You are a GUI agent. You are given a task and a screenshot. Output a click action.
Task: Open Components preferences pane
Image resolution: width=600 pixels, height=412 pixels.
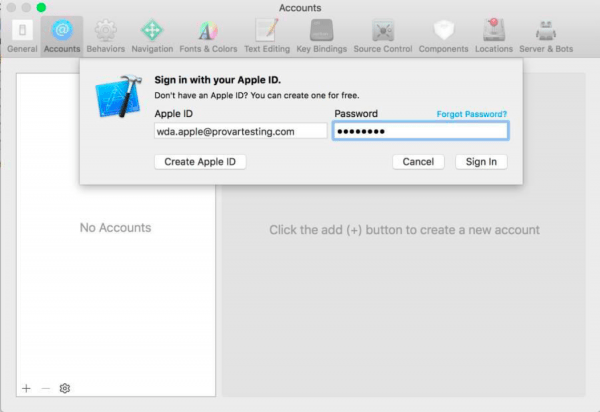[x=443, y=36]
